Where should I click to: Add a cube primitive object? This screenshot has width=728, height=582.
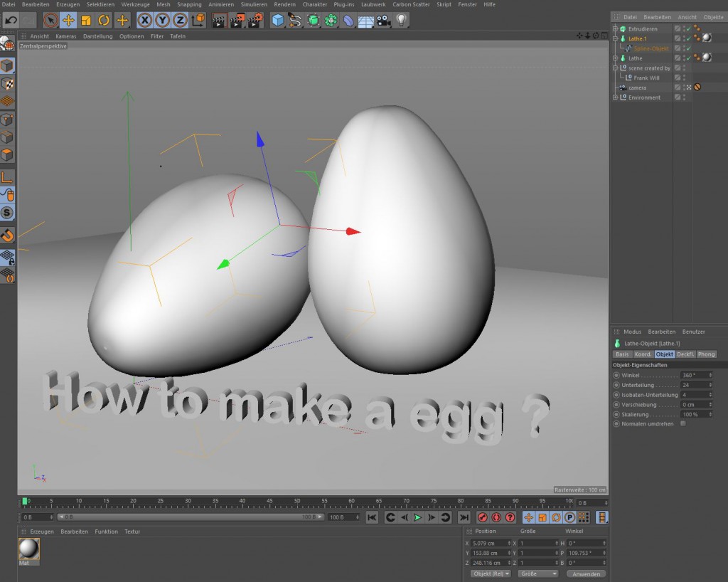click(278, 21)
